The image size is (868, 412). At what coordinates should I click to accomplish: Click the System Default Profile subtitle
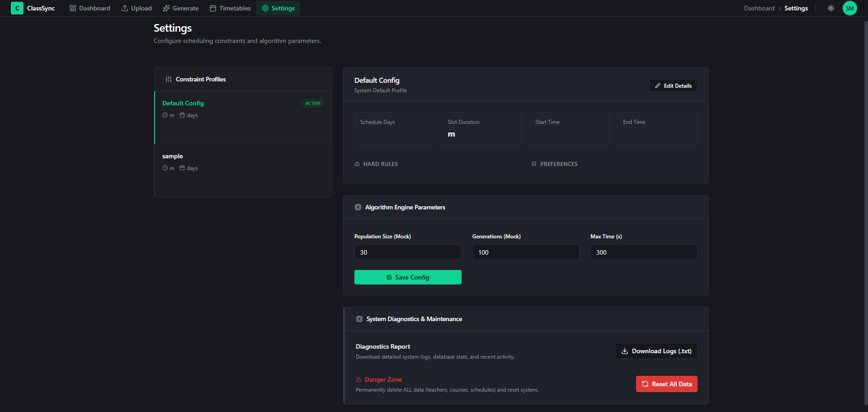click(x=381, y=90)
